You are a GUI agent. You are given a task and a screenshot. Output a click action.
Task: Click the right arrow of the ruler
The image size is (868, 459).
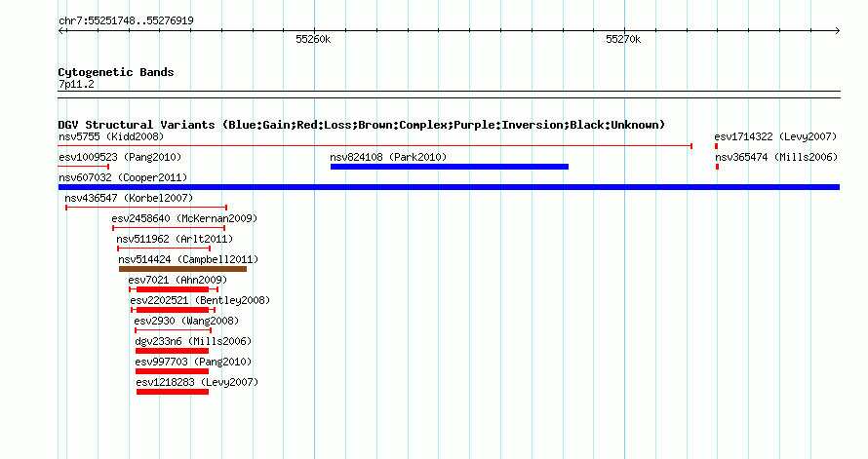coord(837,31)
